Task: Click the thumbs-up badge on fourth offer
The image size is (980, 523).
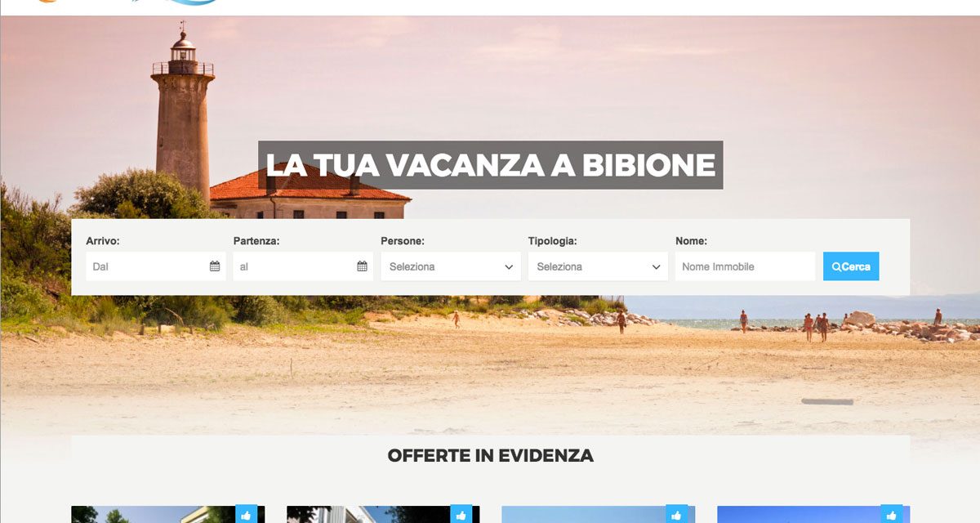Action: point(892,514)
